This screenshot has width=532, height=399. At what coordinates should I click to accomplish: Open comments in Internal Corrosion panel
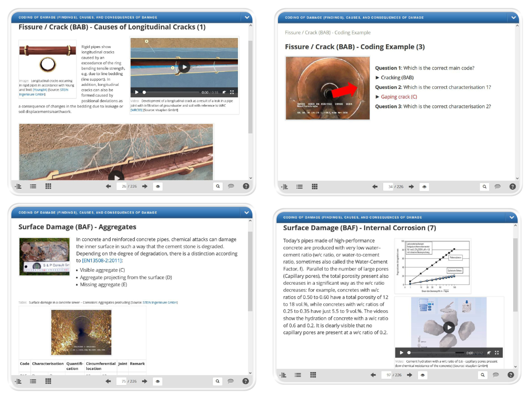pos(496,375)
